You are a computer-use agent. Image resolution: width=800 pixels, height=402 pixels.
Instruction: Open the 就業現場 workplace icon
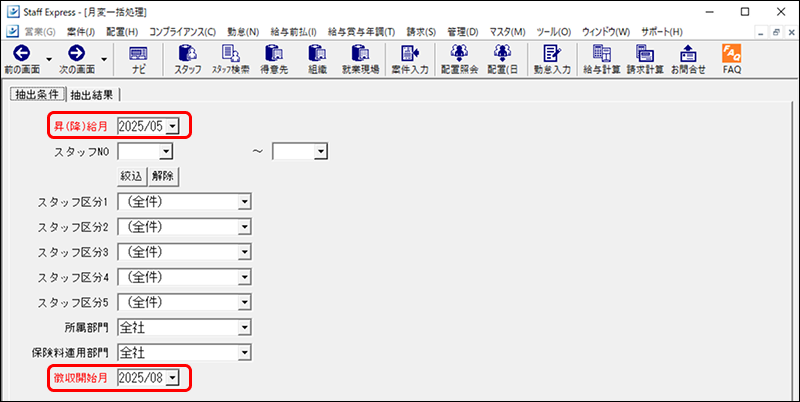point(360,53)
